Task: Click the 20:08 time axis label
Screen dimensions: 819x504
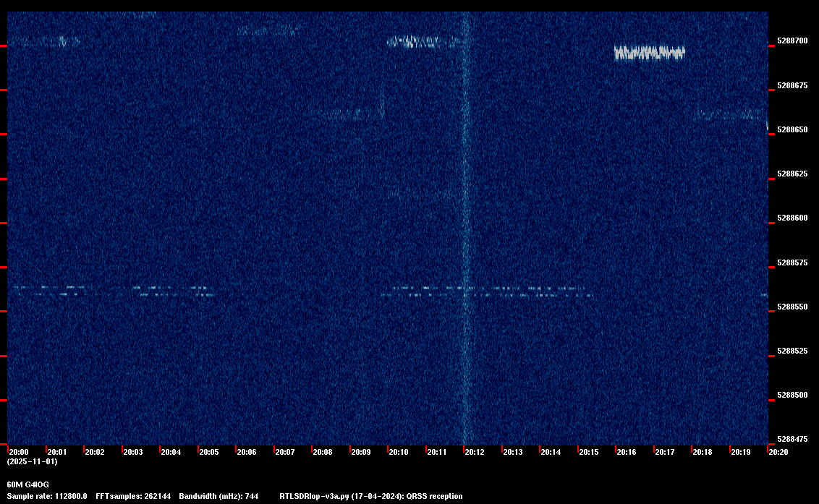Action: click(x=323, y=452)
